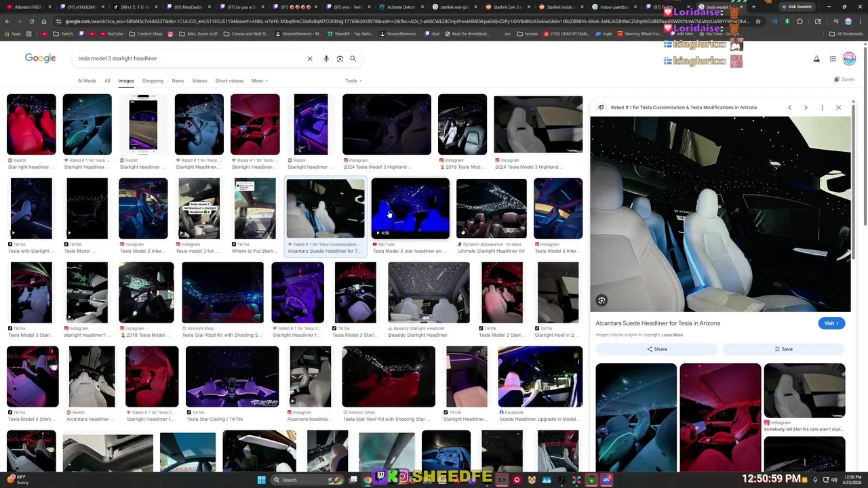
Task: Switch to Videos results tab
Action: click(x=199, y=81)
